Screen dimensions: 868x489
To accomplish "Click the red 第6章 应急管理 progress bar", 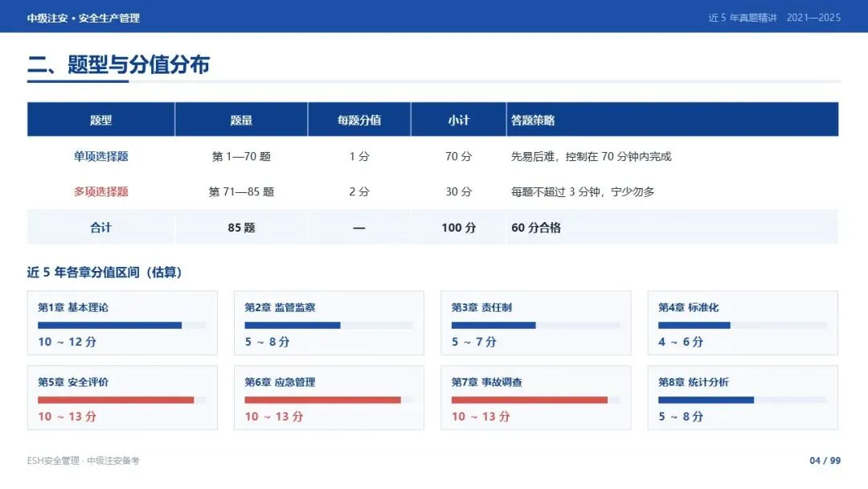I will tap(328, 400).
